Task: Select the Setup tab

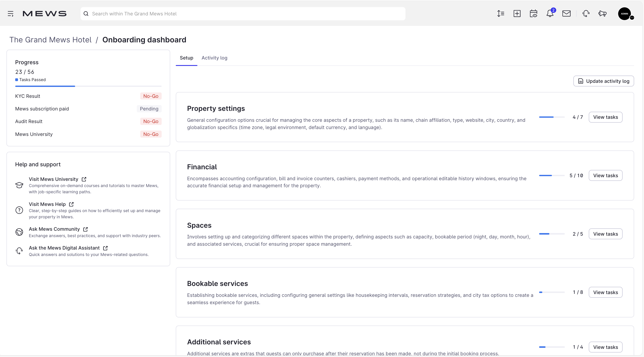Action: click(186, 58)
